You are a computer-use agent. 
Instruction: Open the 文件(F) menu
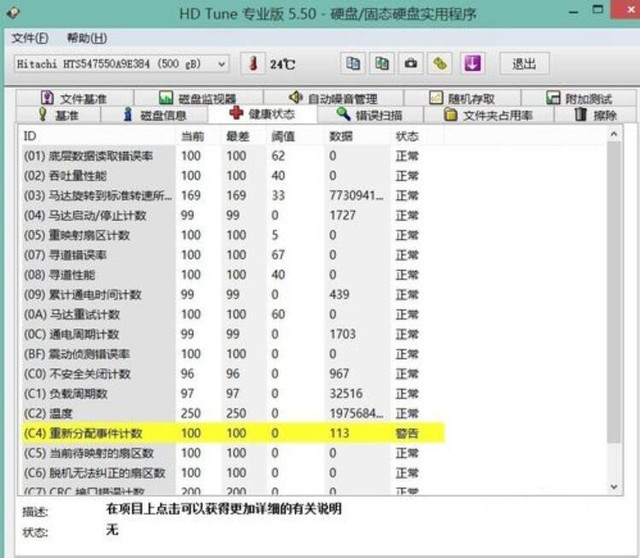pos(30,38)
